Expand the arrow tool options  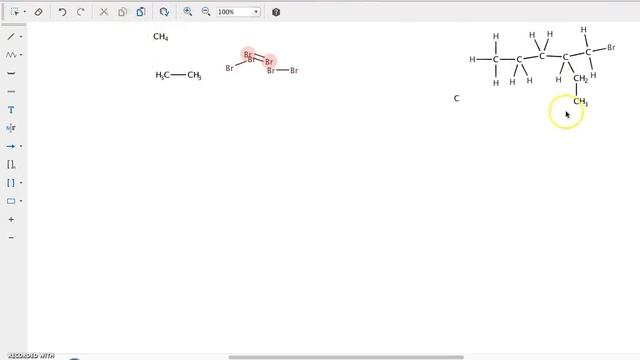[x=21, y=146]
